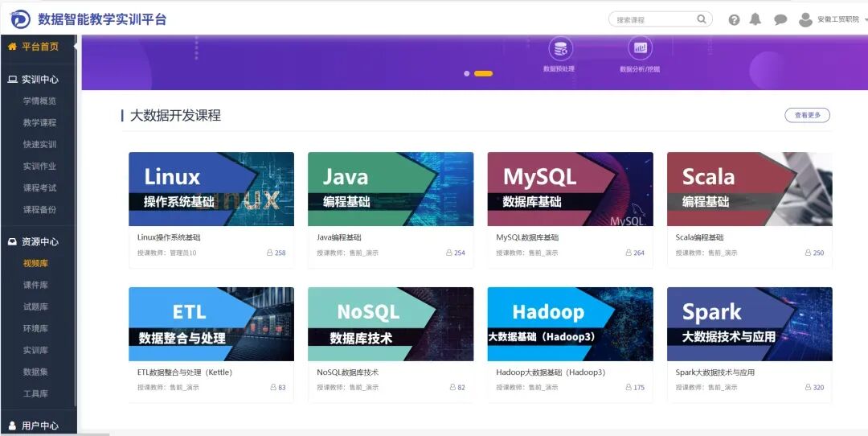
Task: Open 课件库 in the sidebar
Action: tap(35, 285)
